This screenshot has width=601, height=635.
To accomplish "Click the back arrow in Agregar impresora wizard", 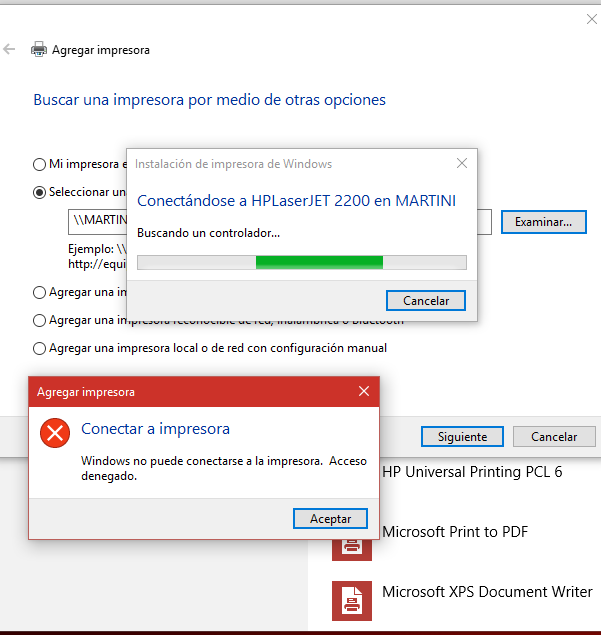I will 9,49.
